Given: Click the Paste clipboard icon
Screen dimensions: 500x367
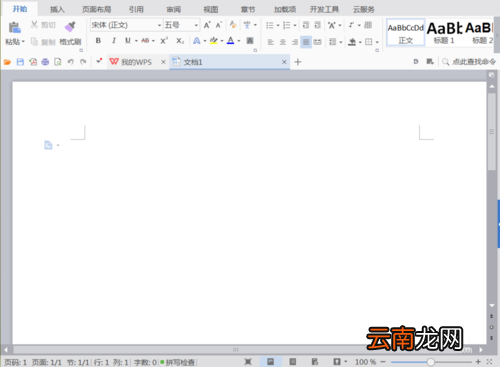Looking at the screenshot, I should click(x=14, y=27).
